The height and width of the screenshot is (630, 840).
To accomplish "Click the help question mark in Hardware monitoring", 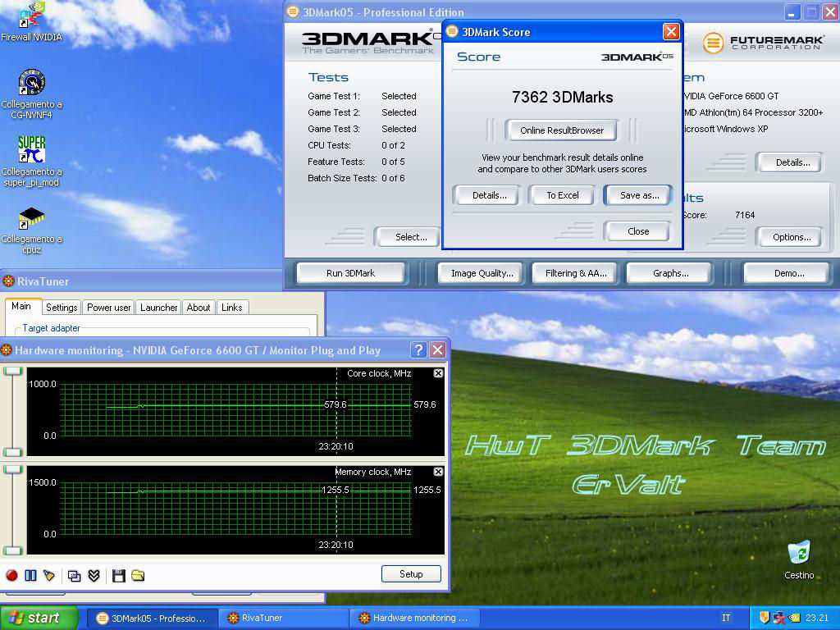I will pos(418,350).
